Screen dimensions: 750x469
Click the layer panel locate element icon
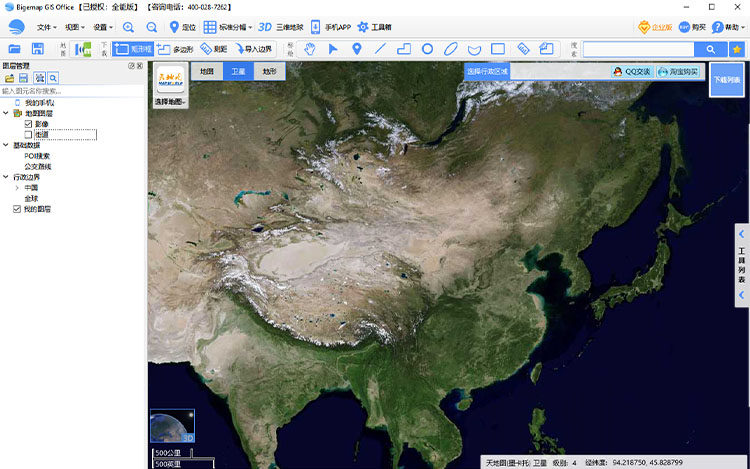39,78
